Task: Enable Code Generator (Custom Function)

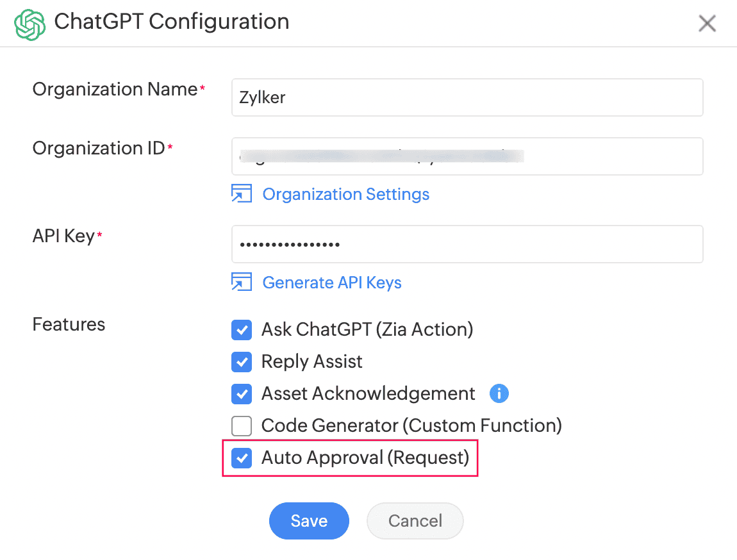Action: [x=242, y=425]
